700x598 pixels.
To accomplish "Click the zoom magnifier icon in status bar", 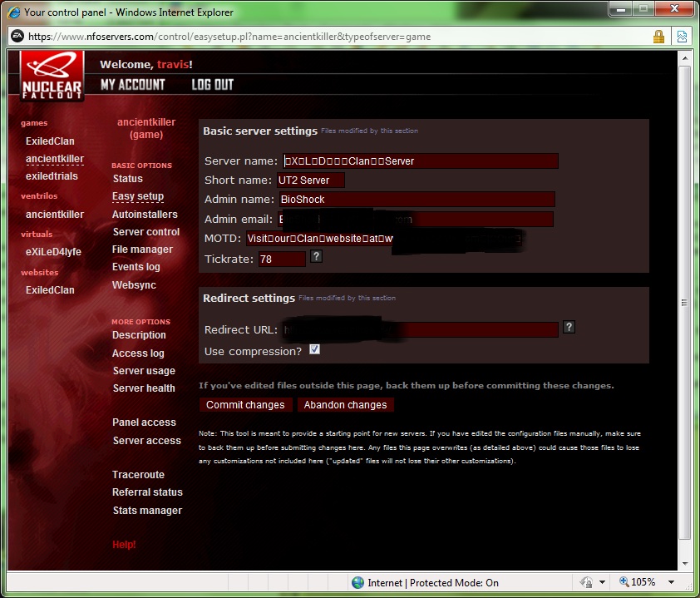I will pyautogui.click(x=625, y=583).
